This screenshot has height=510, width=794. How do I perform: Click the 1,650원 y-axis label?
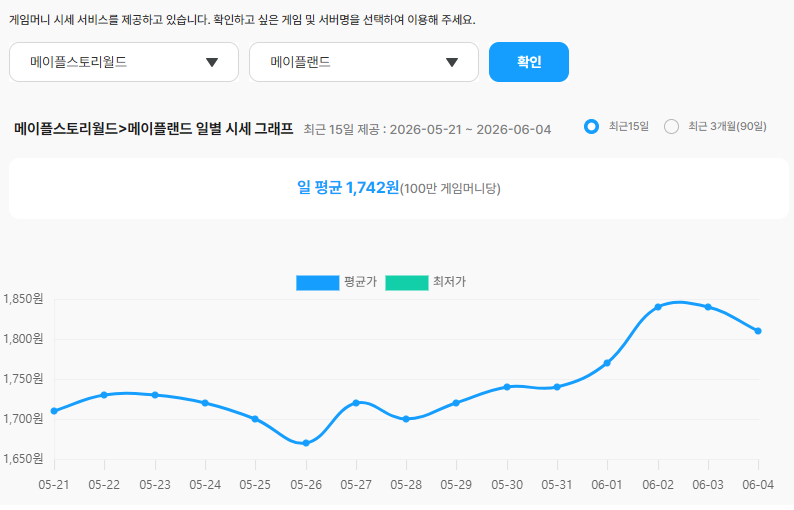(x=23, y=459)
